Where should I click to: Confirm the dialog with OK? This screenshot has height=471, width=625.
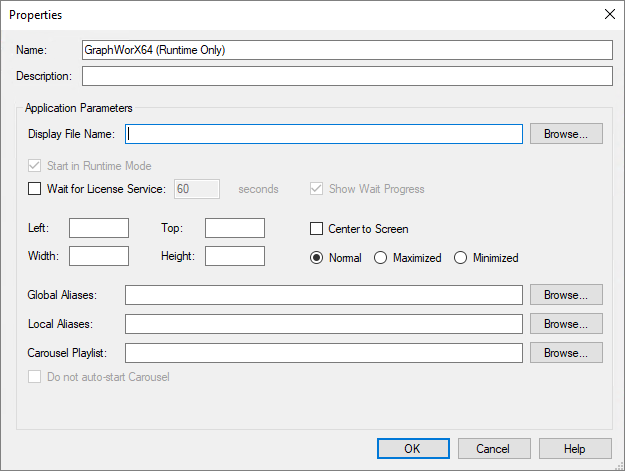(x=413, y=449)
